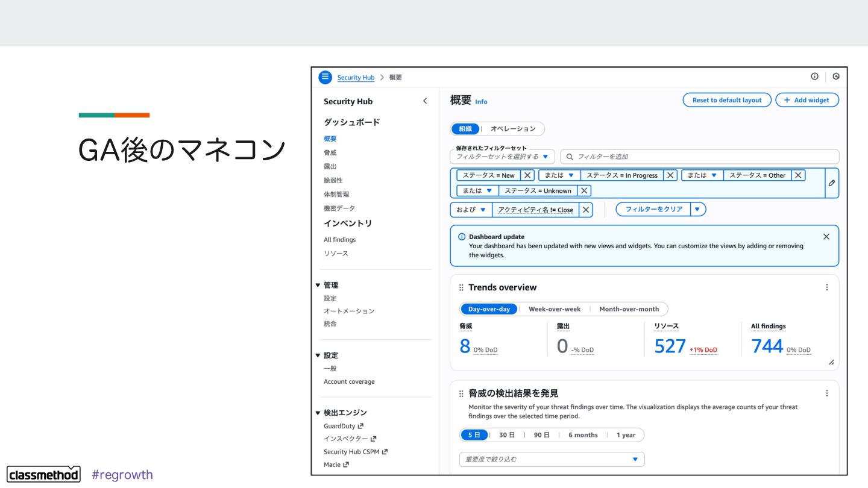Select Day-over-day trend comparison

click(x=489, y=309)
